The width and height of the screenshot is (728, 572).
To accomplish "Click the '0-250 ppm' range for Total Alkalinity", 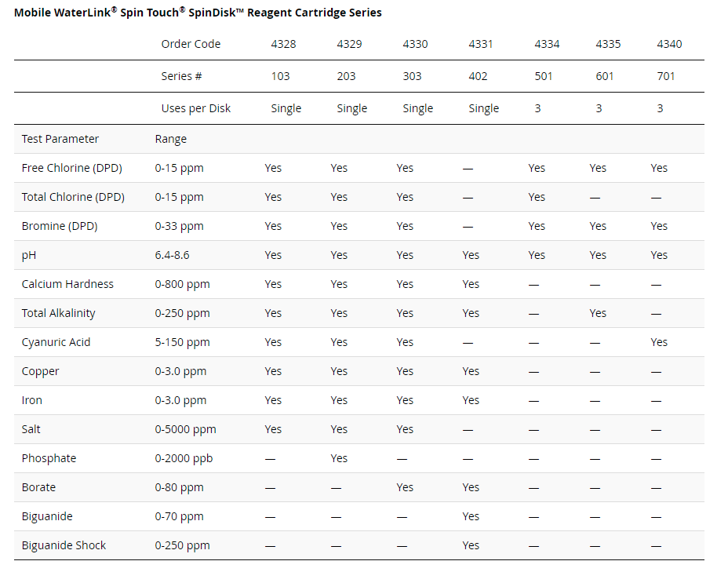I will click(x=183, y=313).
